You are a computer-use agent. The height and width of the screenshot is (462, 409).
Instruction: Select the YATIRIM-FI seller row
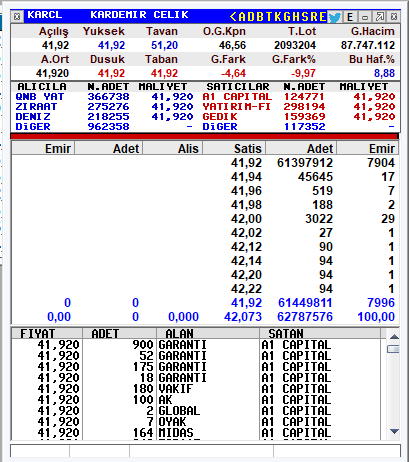click(x=299, y=107)
